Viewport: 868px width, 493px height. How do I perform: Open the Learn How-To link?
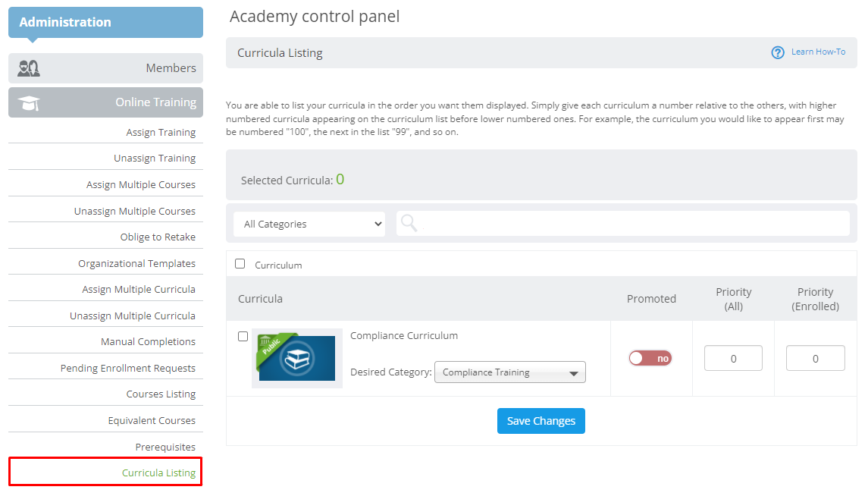pos(818,52)
